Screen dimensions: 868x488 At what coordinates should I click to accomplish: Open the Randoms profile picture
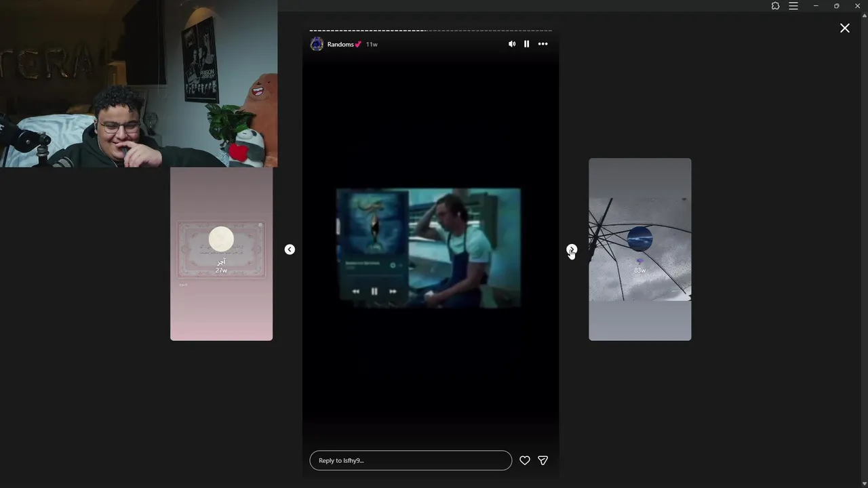pyautogui.click(x=317, y=44)
